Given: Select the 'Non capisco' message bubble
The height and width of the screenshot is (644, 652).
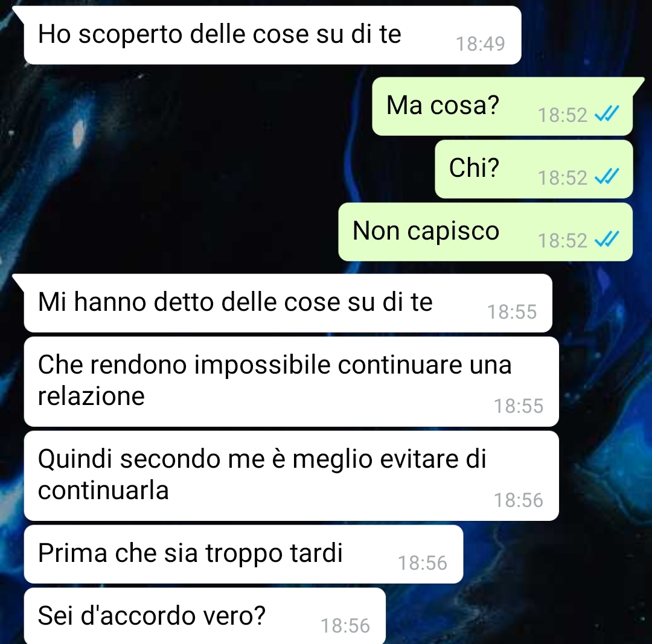Looking at the screenshot, I should tap(485, 232).
